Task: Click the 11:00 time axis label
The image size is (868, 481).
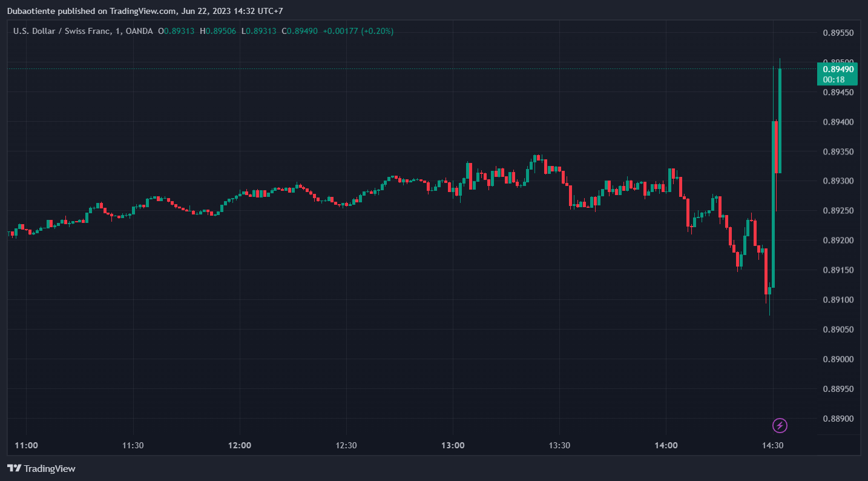Action: tap(26, 445)
